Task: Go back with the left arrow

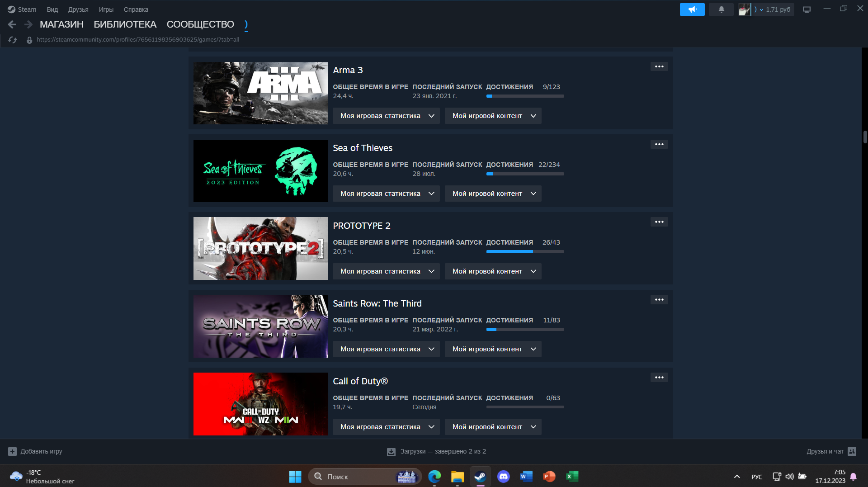Action: point(12,24)
